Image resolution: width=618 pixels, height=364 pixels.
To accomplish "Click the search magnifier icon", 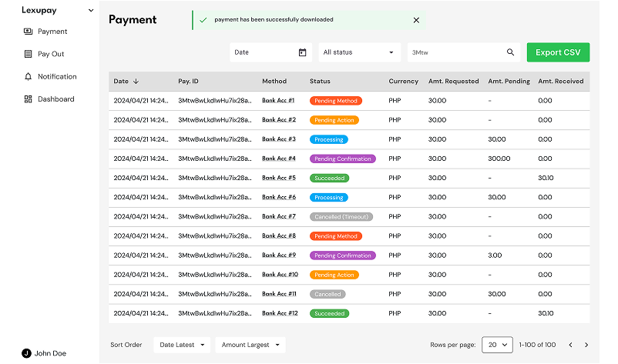I will pyautogui.click(x=510, y=52).
